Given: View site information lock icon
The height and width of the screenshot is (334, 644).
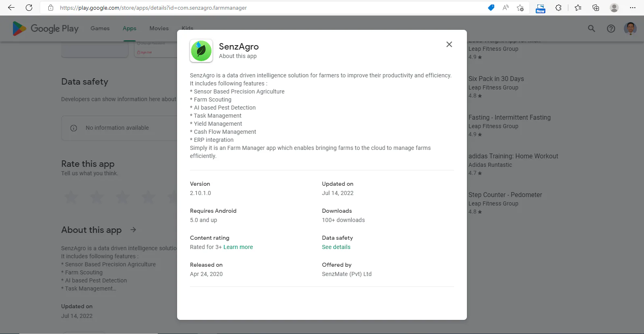Looking at the screenshot, I should click(51, 8).
